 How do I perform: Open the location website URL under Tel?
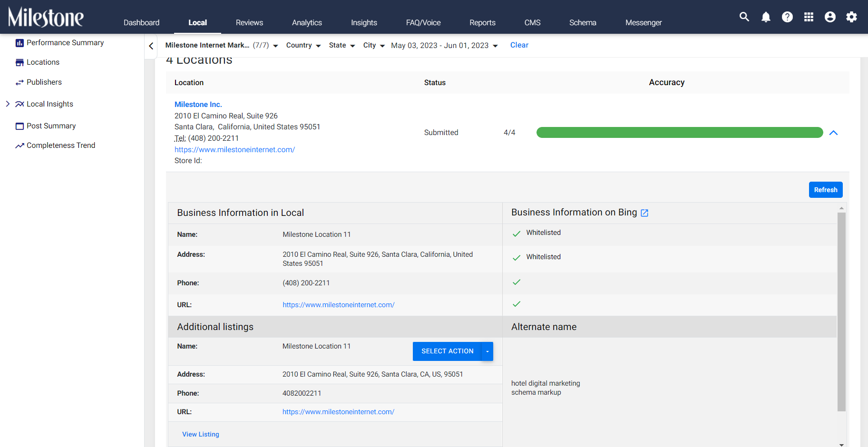234,150
